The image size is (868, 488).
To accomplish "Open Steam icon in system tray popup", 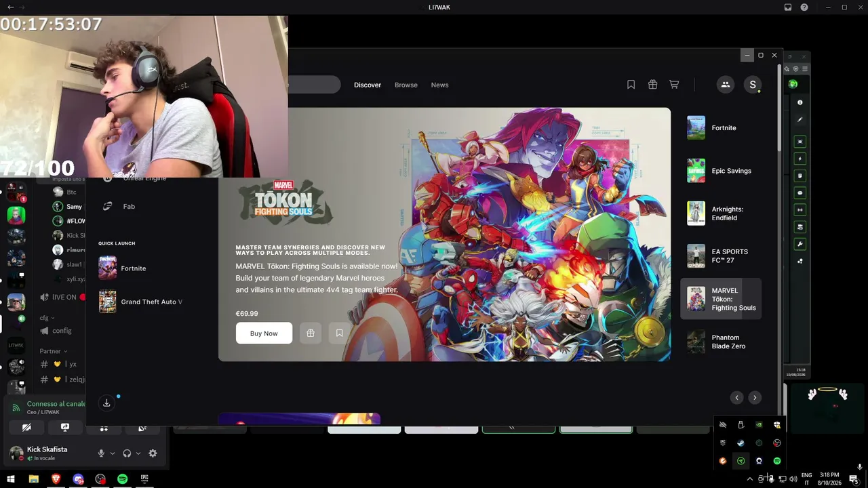I will [741, 443].
